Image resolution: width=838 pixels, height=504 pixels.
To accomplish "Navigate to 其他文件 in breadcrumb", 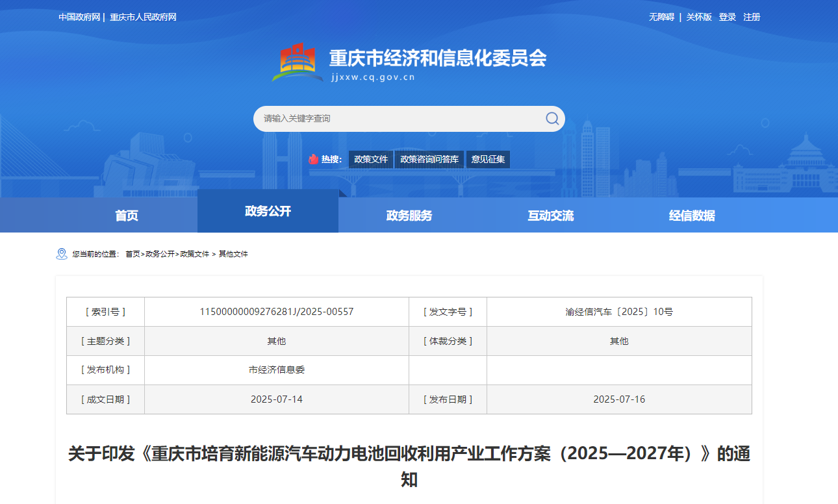I will [x=233, y=254].
